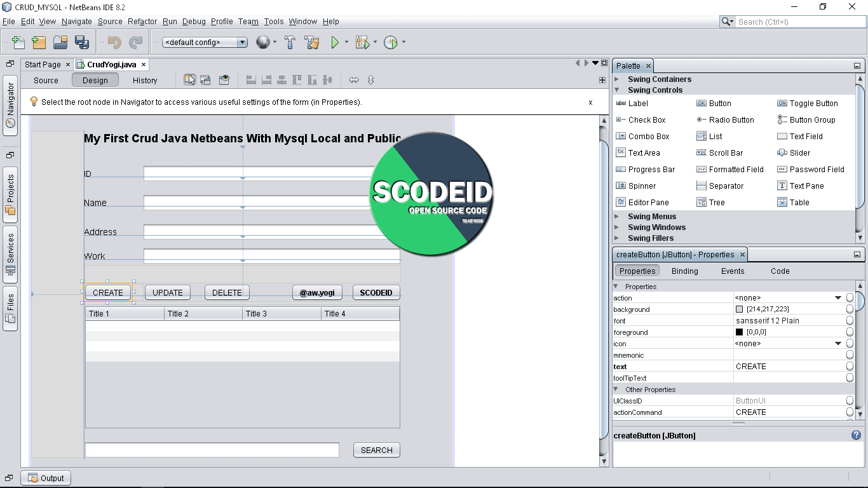Open the form Preview Design eye icon
This screenshot has width=868, height=488.
tap(224, 79)
